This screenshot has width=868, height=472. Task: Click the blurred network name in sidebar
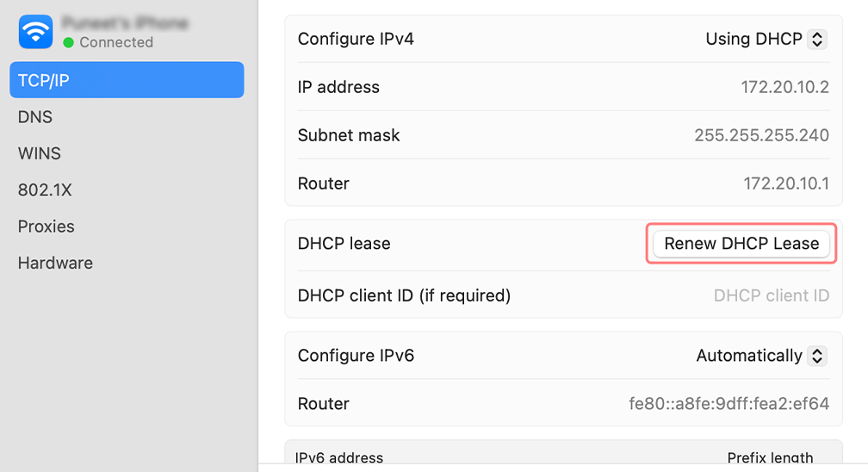[125, 23]
